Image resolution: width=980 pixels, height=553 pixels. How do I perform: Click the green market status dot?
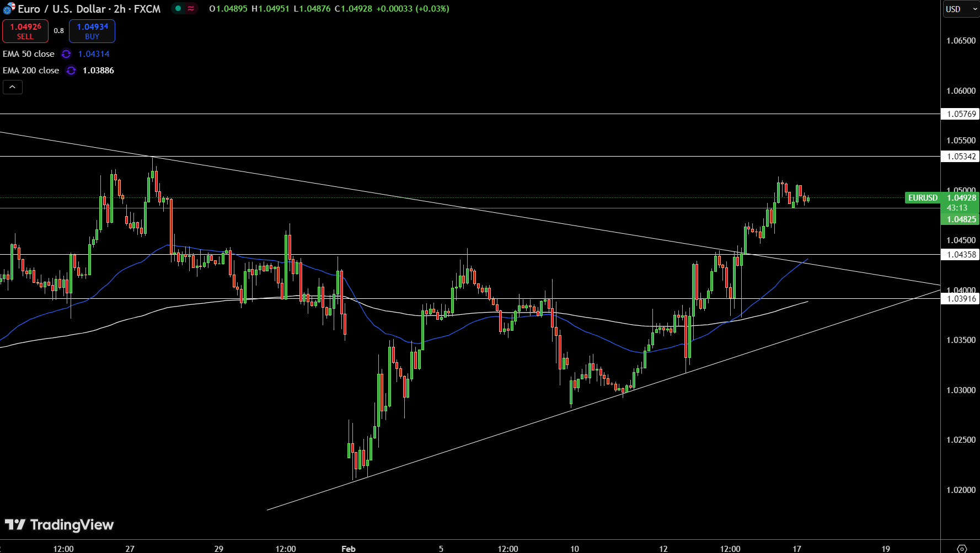tap(178, 8)
